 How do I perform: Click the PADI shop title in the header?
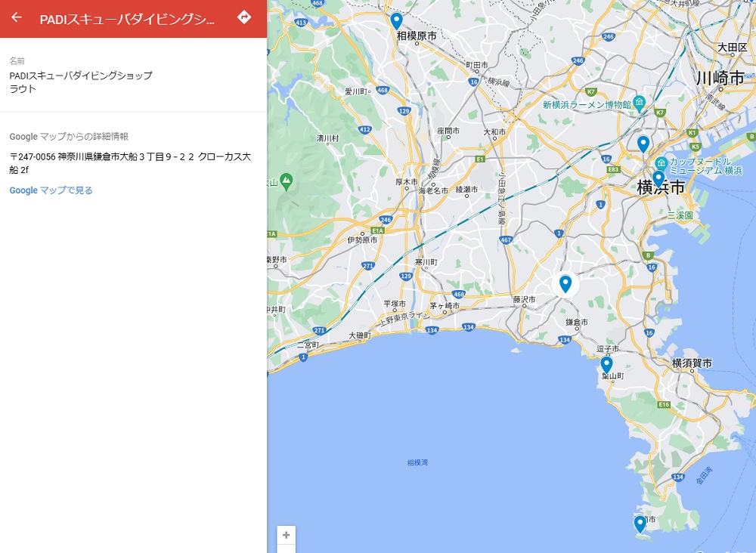point(127,19)
